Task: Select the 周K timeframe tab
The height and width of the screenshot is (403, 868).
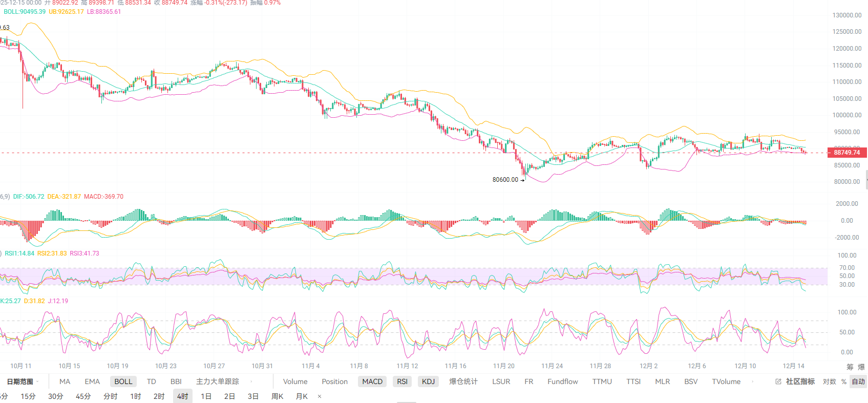Action: click(x=277, y=396)
